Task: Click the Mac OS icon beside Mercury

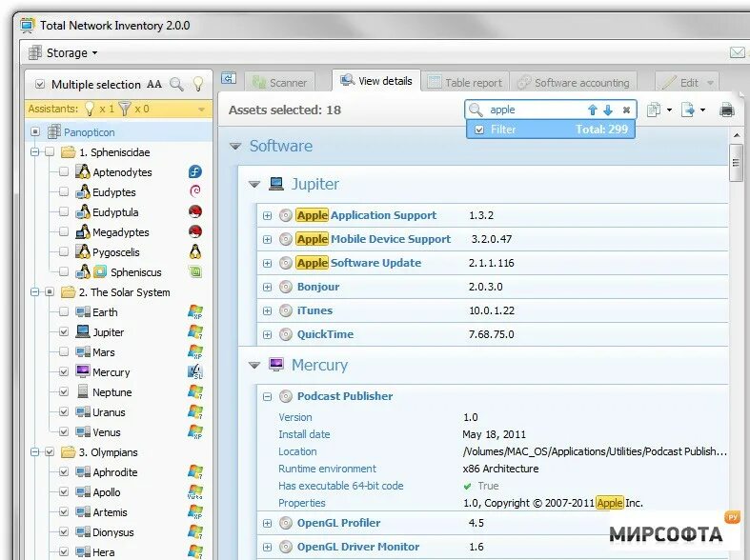Action: 195,371
